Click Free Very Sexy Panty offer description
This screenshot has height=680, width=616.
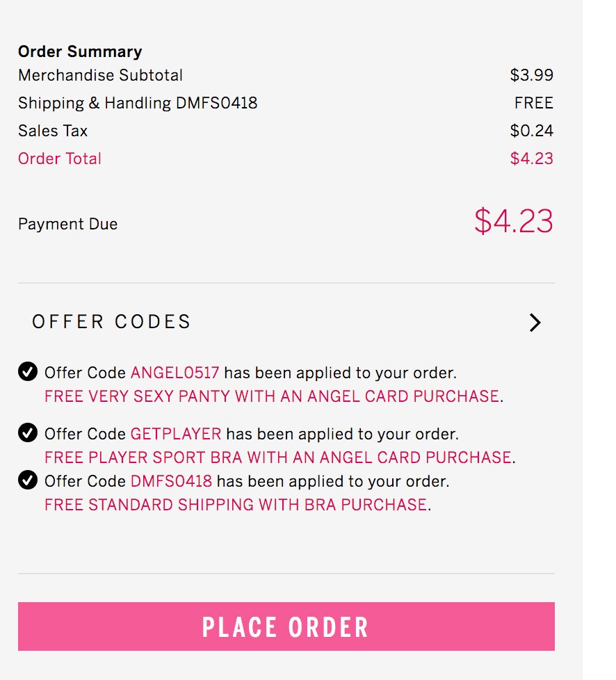272,396
